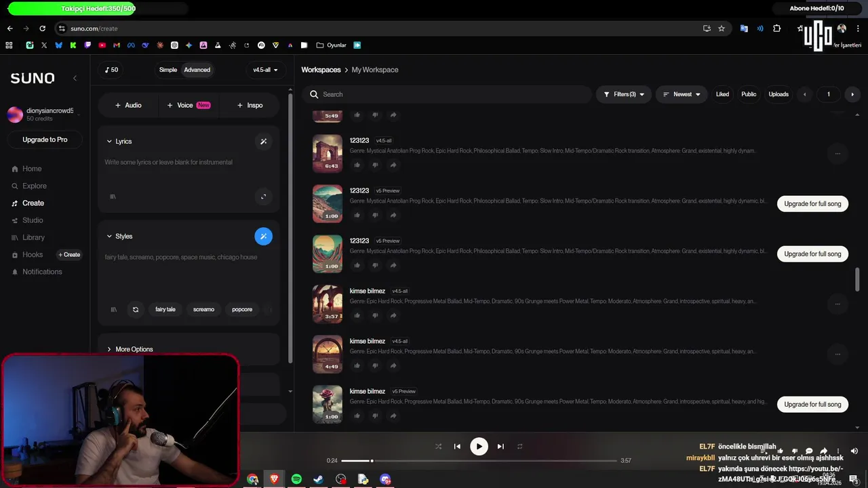Switch to Simple creation mode
The height and width of the screenshot is (488, 868).
coord(168,70)
